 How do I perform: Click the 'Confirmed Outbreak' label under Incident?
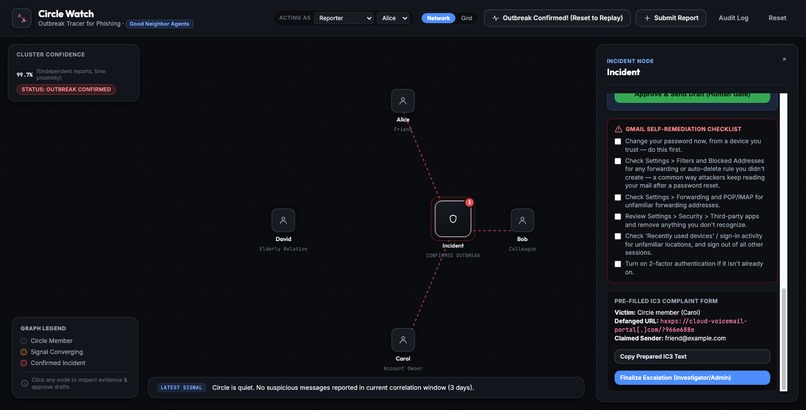[453, 255]
